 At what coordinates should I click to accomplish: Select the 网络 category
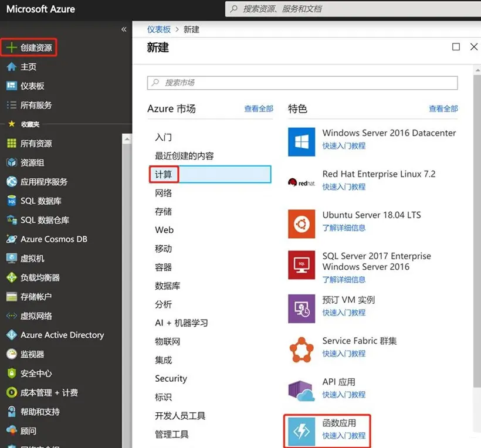pos(163,193)
